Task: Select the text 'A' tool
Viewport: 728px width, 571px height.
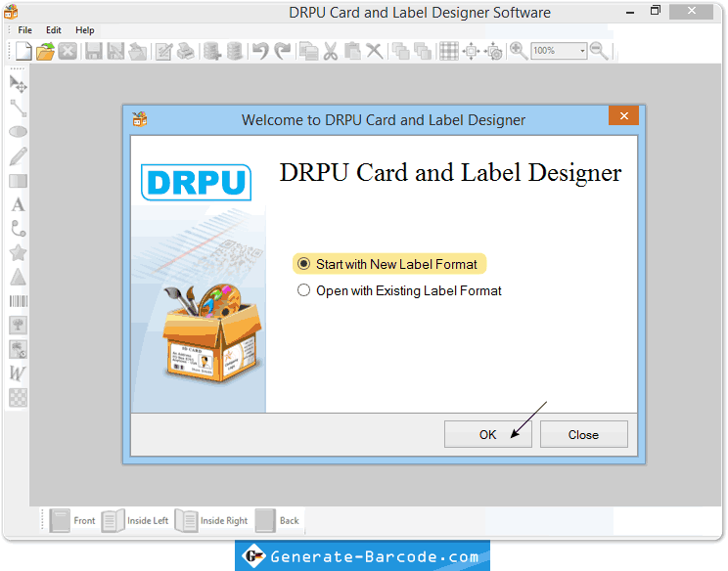Action: pyautogui.click(x=19, y=204)
